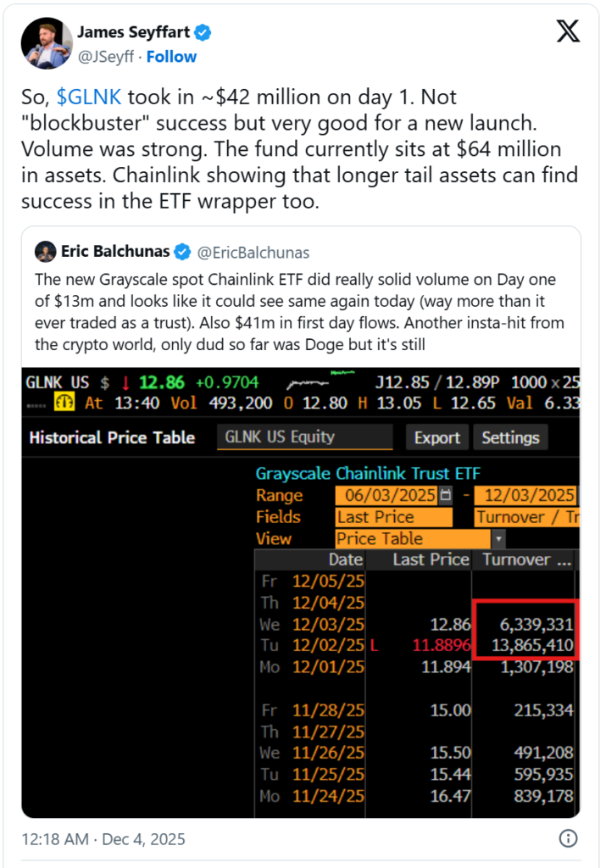Click the tweet info icon at bottom right

(x=568, y=838)
